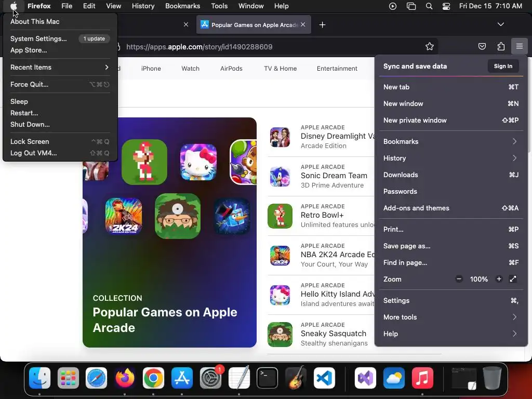Image resolution: width=532 pixels, height=399 pixels.
Task: Open Launchpad from the Dock
Action: [x=68, y=378]
